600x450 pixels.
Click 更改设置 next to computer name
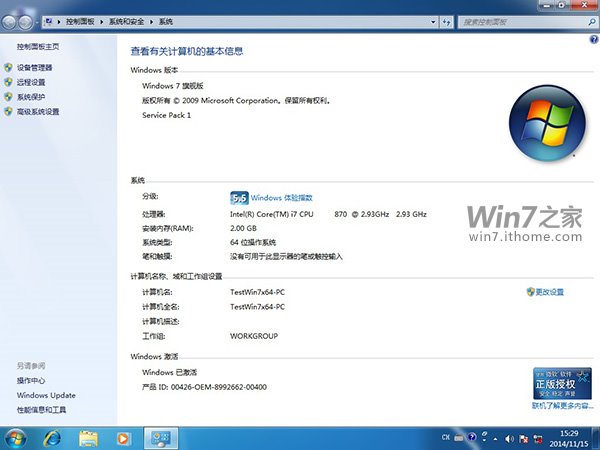click(549, 292)
